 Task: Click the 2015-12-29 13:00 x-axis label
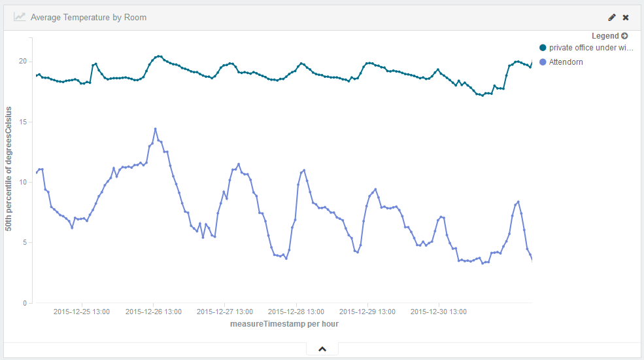coord(367,312)
